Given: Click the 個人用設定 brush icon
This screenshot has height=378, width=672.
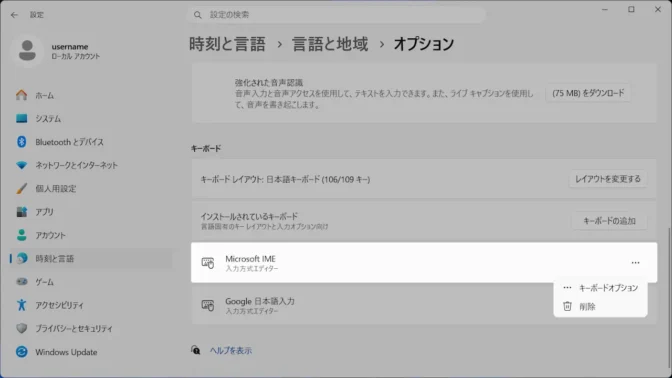Looking at the screenshot, I should 21,189.
